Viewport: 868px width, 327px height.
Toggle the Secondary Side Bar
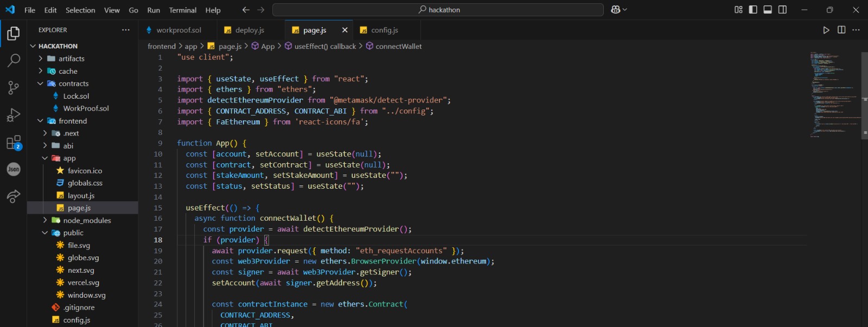782,10
